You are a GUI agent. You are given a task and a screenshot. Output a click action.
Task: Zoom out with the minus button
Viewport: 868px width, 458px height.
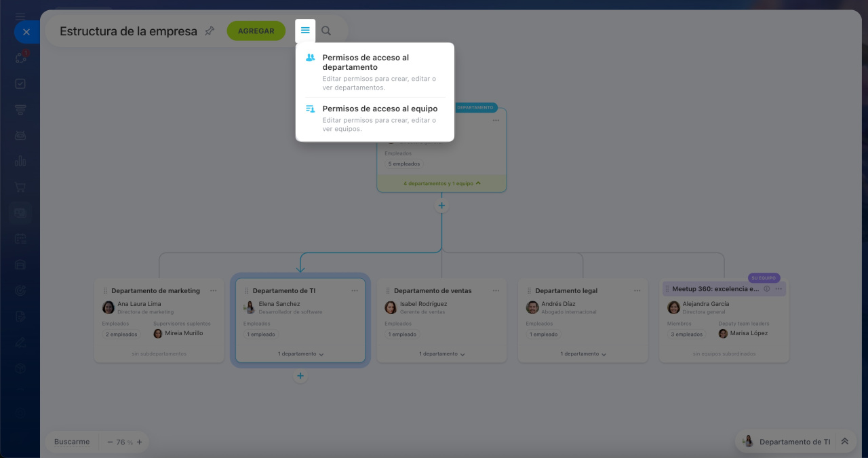point(110,442)
